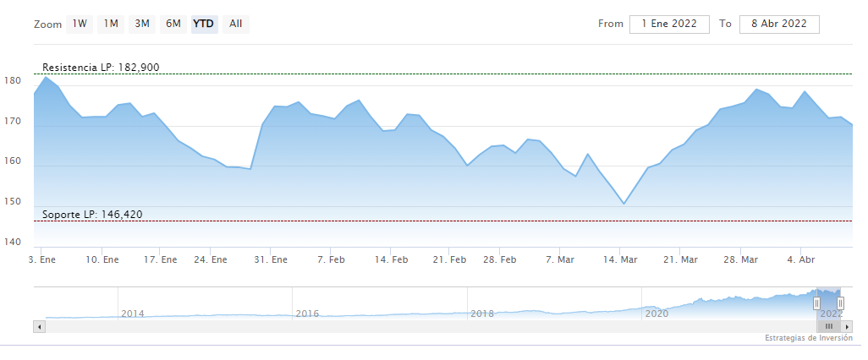Choose the 3M zoom option
Viewport: 868px width, 360px height.
(x=142, y=24)
